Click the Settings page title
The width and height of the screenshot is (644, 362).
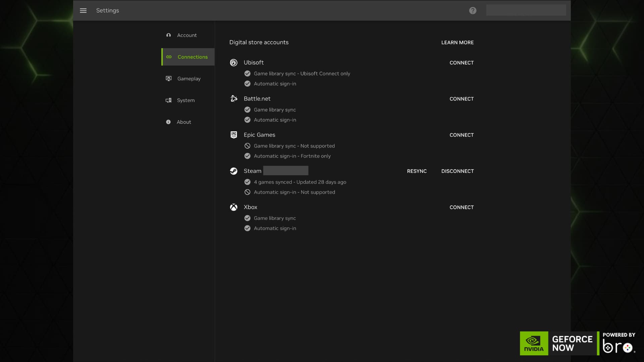107,10
